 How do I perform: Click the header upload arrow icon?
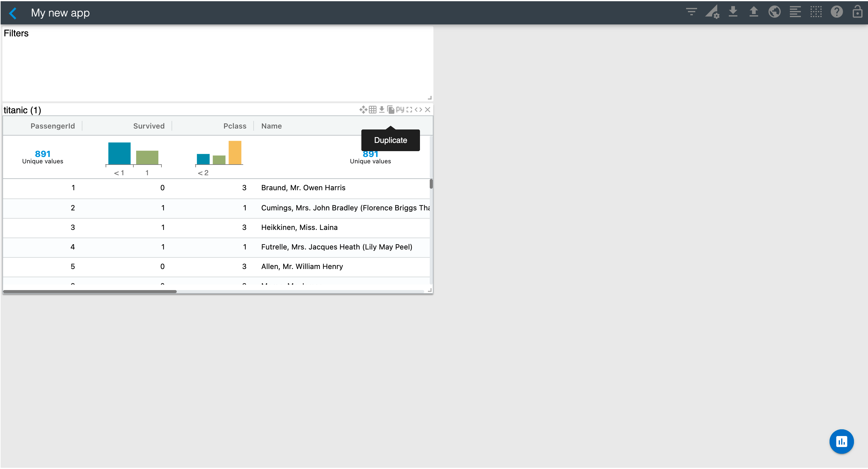[754, 12]
